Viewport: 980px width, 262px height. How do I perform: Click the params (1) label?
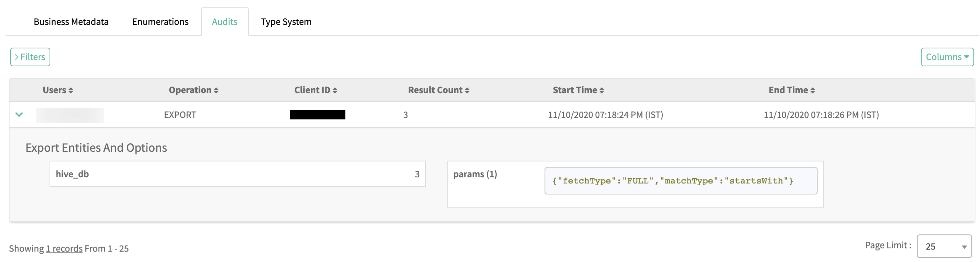pos(475,174)
